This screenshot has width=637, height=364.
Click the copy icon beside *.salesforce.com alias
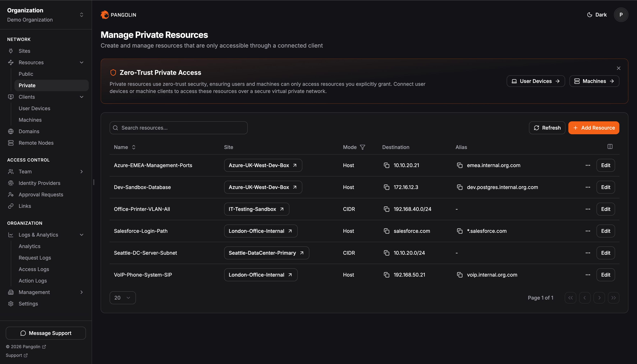(460, 231)
